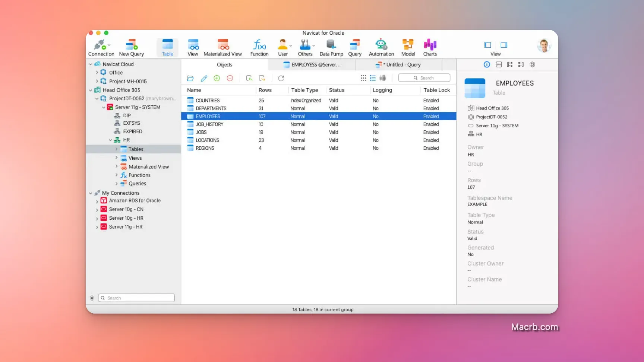The height and width of the screenshot is (362, 644).
Task: Toggle the left navigation pane
Action: pyautogui.click(x=487, y=45)
